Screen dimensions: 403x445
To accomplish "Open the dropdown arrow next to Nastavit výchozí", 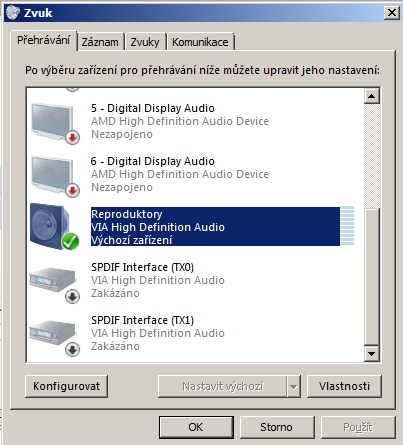I will (x=293, y=387).
